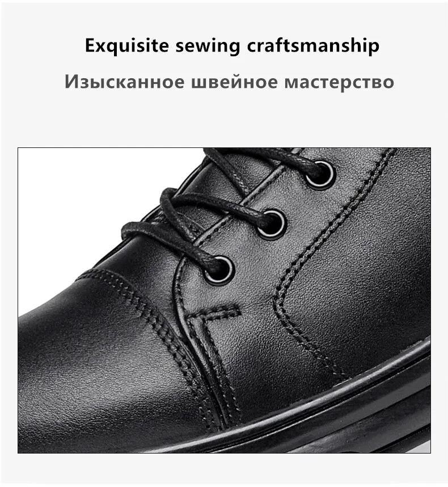This screenshot has width=448, height=487.
Task: Click the word "мастерство" in the subtitle
Action: tap(339, 82)
